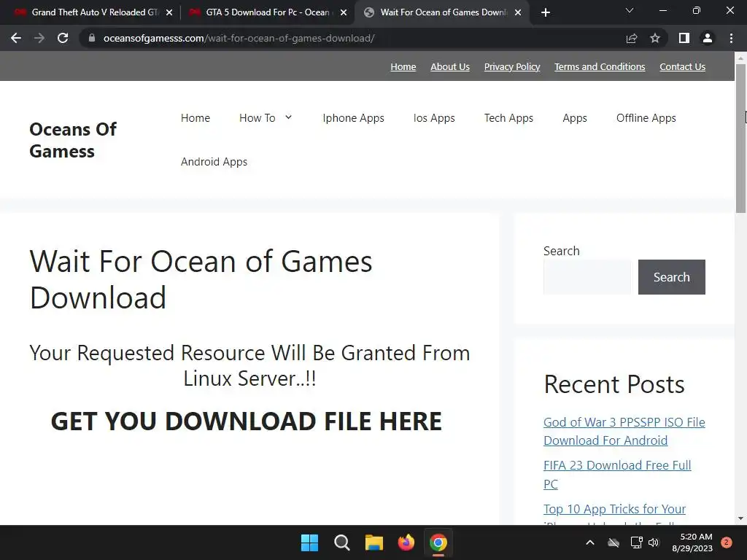Open the browser side panel
This screenshot has width=747, height=560.
click(x=684, y=38)
